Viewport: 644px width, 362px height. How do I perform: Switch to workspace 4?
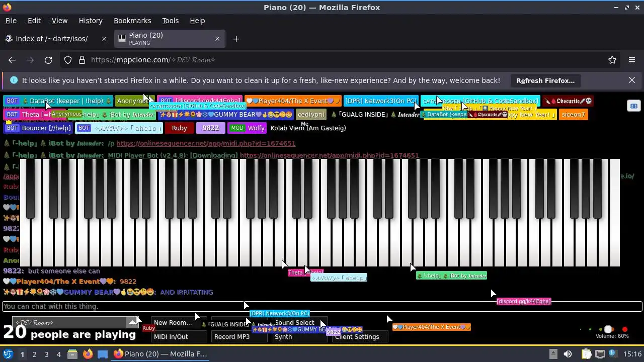[58, 354]
